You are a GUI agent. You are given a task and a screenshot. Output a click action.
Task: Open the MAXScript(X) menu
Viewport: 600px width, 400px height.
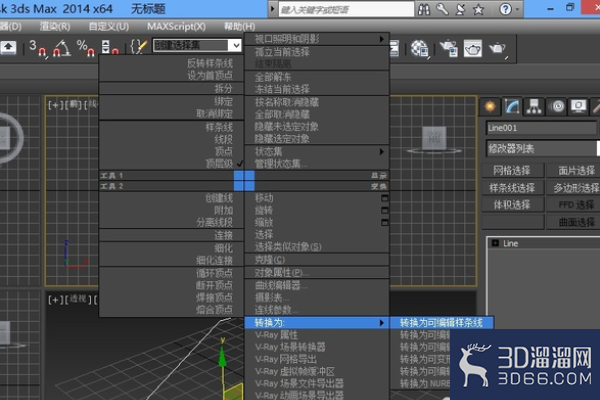click(176, 26)
